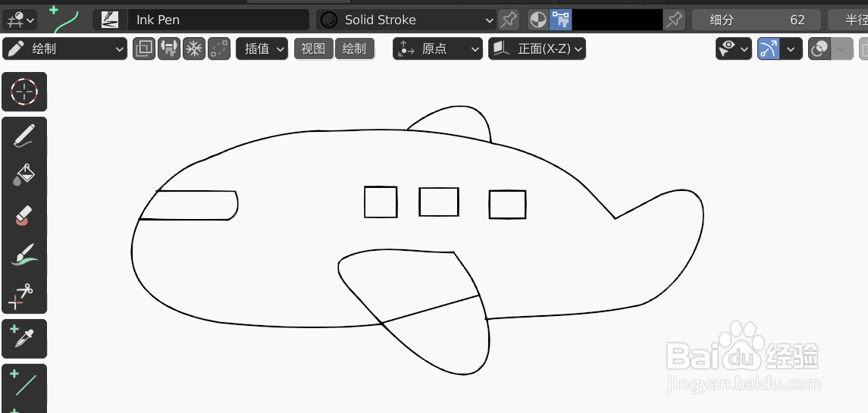Open the 插值 dropdown

click(262, 48)
